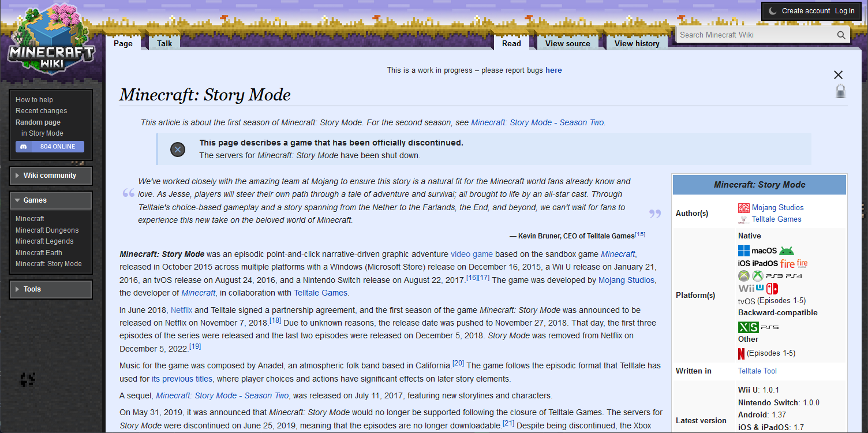Switch to the Talk tab

[164, 43]
